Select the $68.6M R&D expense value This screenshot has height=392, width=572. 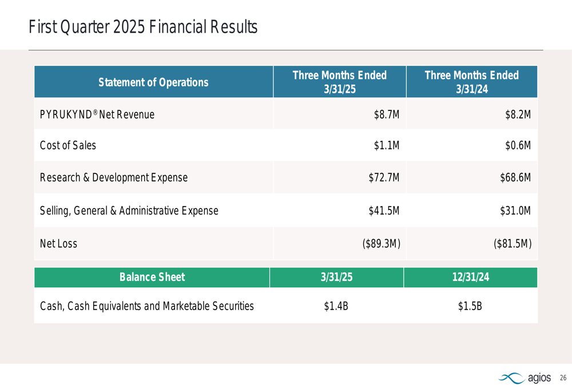click(515, 177)
